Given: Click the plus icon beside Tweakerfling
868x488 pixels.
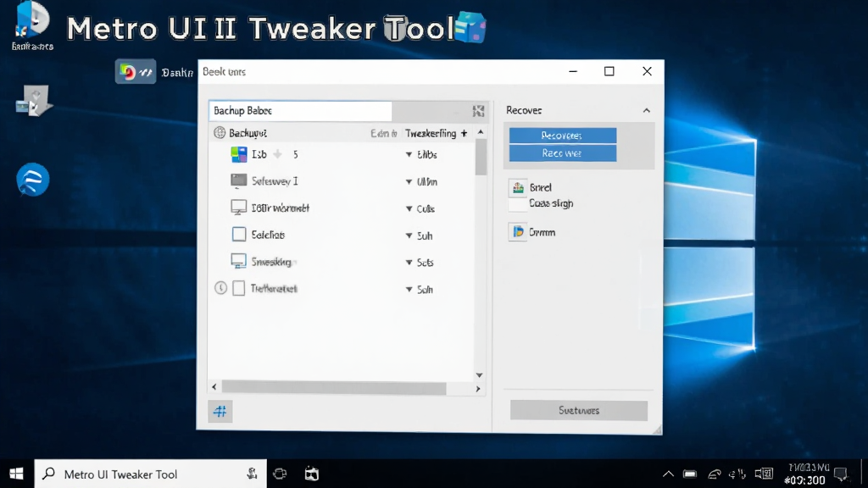Looking at the screenshot, I should pos(464,133).
